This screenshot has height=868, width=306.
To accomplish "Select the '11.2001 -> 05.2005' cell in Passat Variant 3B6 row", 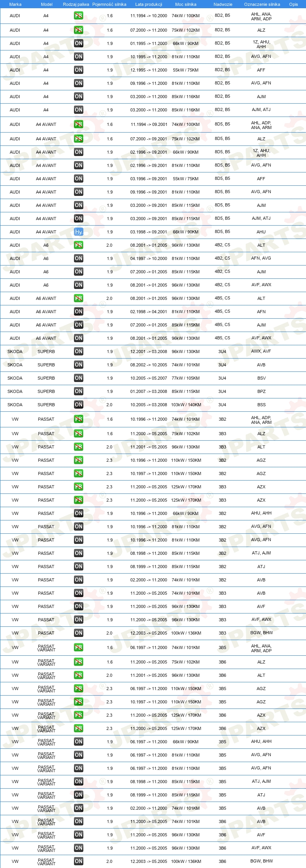I will [149, 675].
